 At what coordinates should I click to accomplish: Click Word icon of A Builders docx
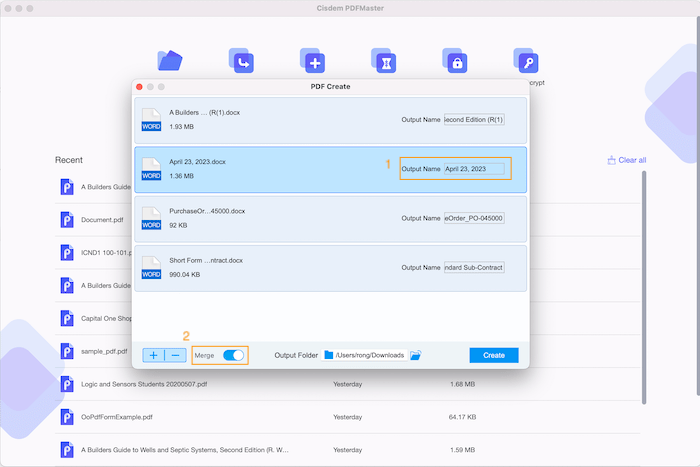tap(151, 120)
